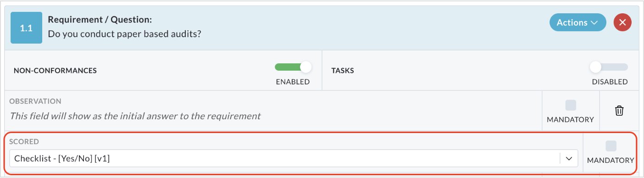The height and width of the screenshot is (178, 644).
Task: Click the 1.1 requirement number badge
Action: [x=27, y=28]
